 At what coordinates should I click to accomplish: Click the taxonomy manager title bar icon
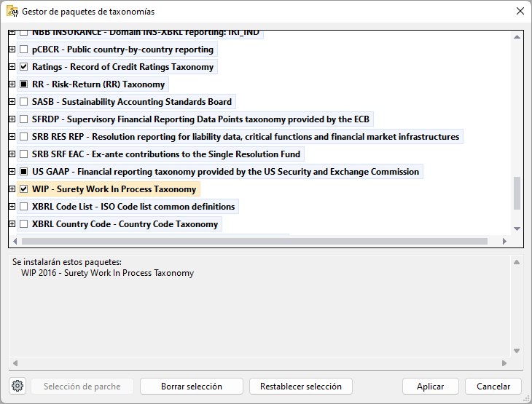tap(12, 11)
